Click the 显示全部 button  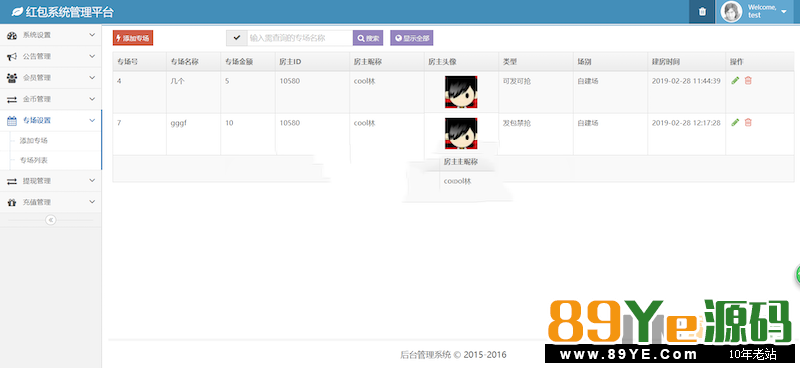[x=412, y=38]
